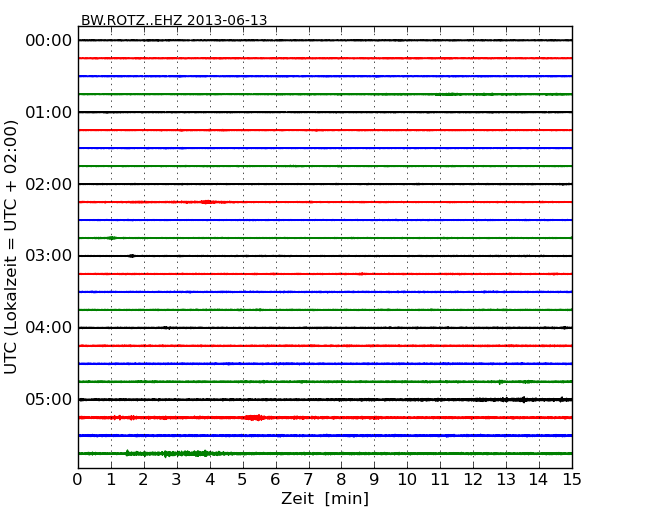Click the 02:00 time label
This screenshot has width=650, height=520.
pyautogui.click(x=49, y=184)
